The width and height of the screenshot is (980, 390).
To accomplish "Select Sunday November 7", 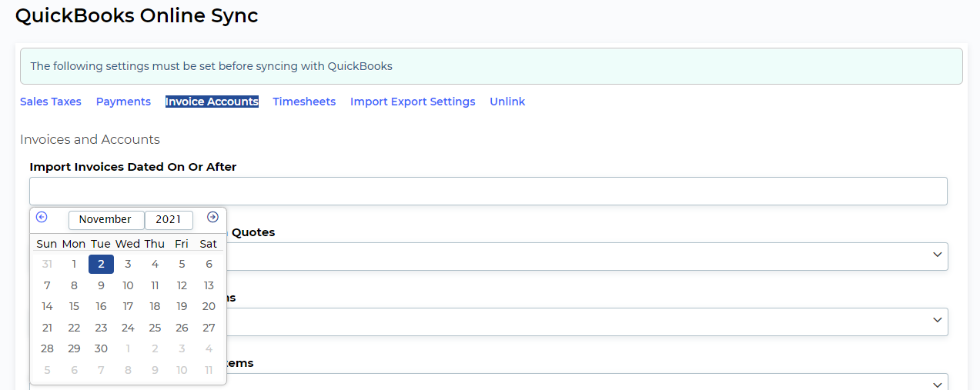I will 47,285.
